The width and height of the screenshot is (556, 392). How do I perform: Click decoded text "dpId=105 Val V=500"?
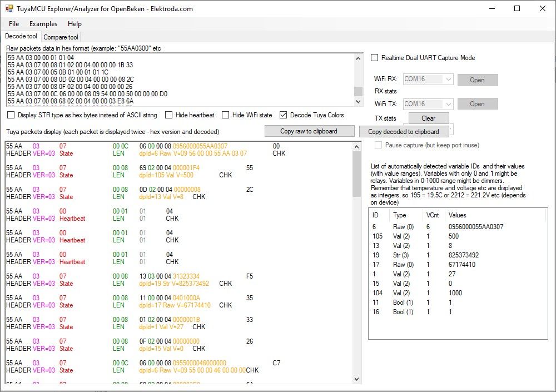tap(166, 175)
